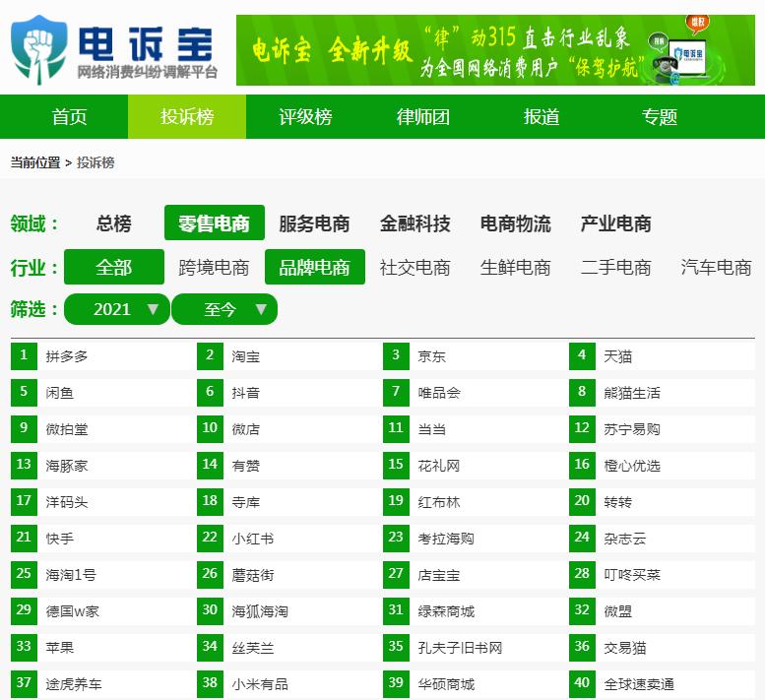765x700 pixels.
Task: Open rank 14 entry 有赞
Action: pos(245,466)
